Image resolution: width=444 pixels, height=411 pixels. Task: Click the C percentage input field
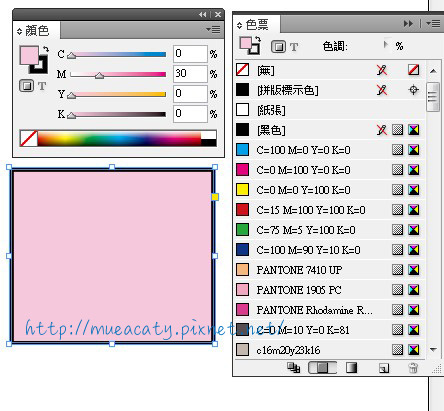190,54
